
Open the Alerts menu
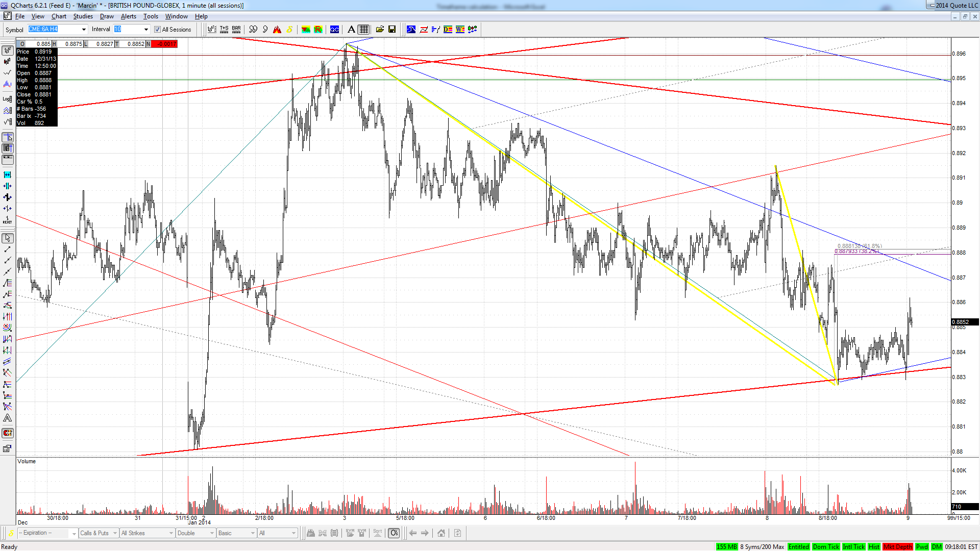pos(129,16)
